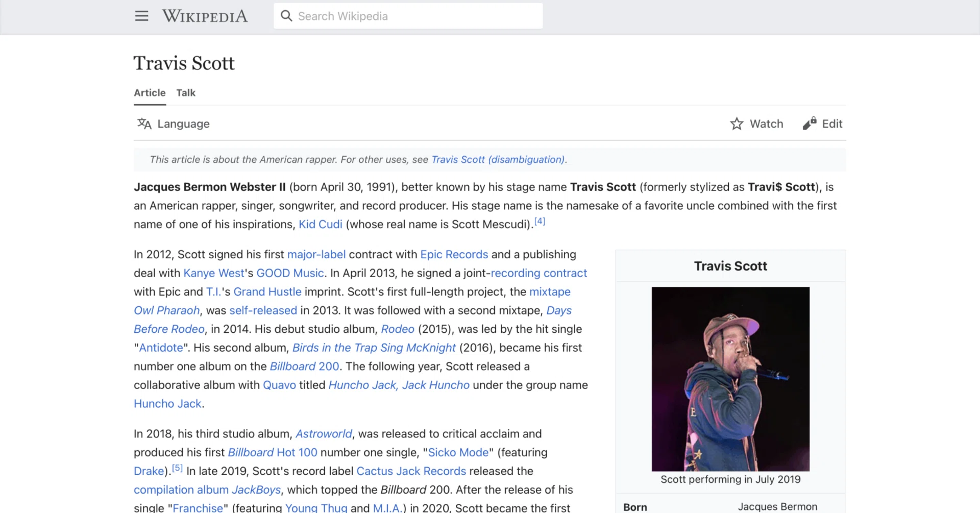Open Birds in the Trap Sing McKnight link
Screen dimensions: 980x513
click(374, 348)
